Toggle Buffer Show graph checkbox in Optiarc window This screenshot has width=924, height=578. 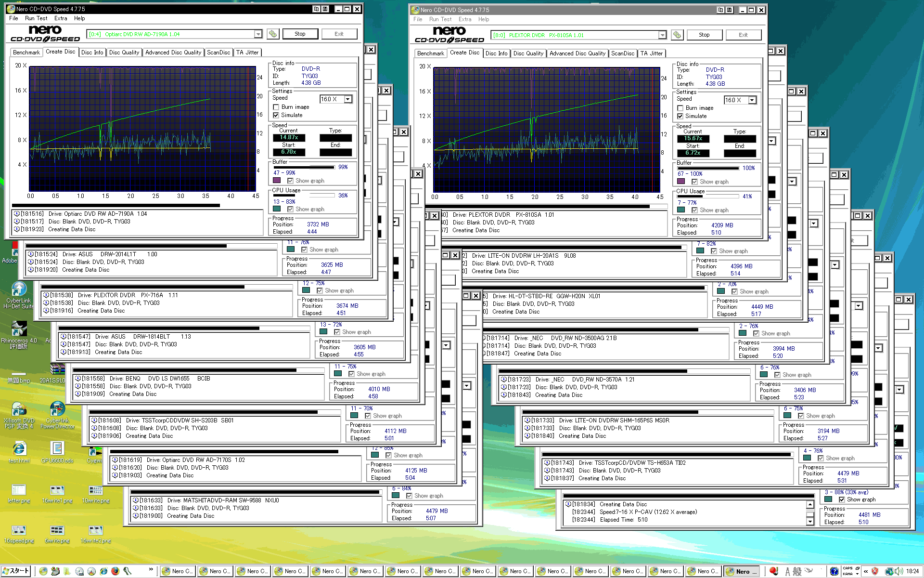point(290,181)
